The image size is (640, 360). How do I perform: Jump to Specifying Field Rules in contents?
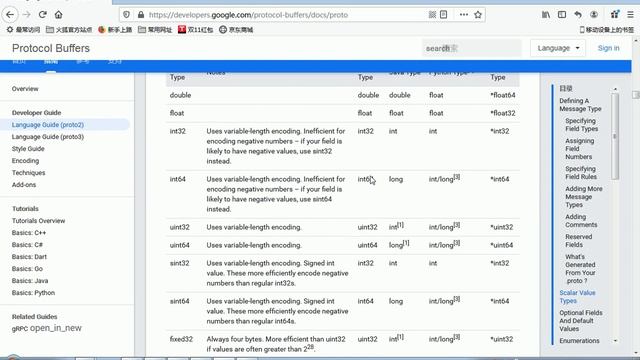point(581,173)
